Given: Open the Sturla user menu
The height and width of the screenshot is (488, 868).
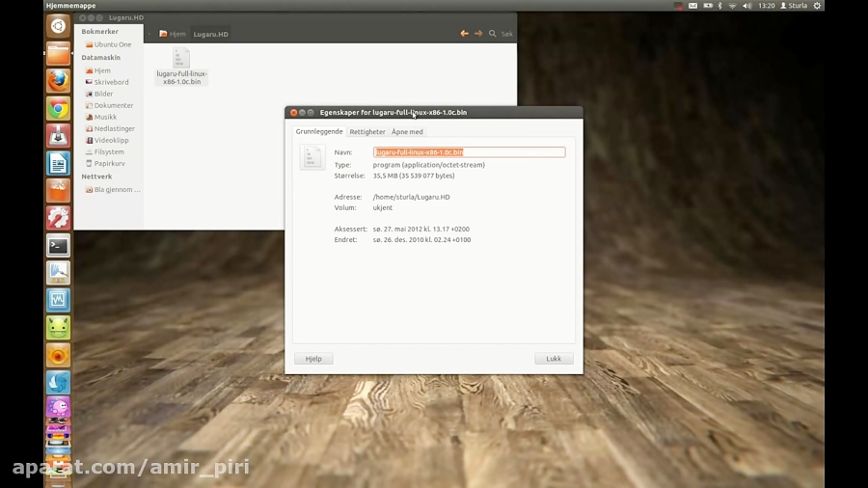Looking at the screenshot, I should [x=794, y=6].
